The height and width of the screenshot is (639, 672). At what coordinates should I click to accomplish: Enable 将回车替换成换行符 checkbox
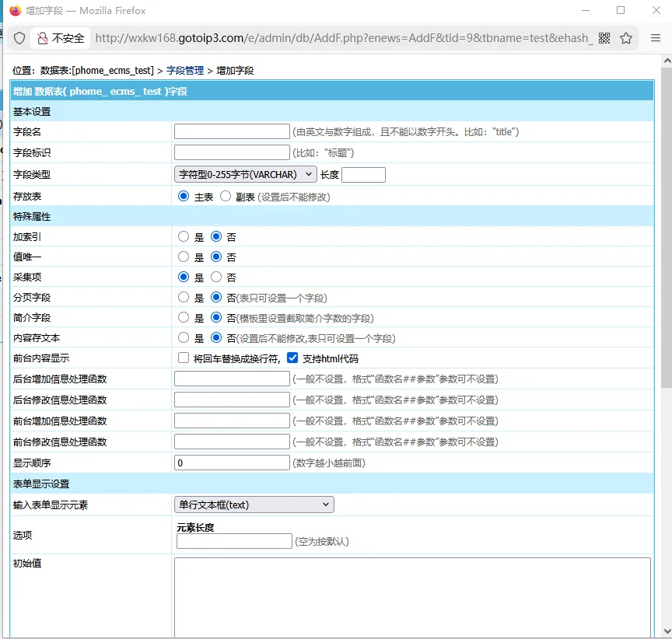[x=184, y=358]
